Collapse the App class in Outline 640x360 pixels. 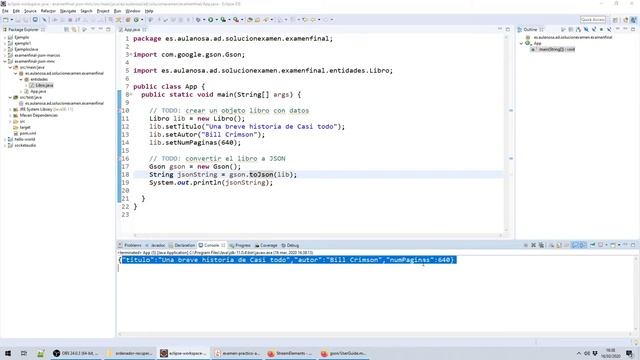(522, 43)
